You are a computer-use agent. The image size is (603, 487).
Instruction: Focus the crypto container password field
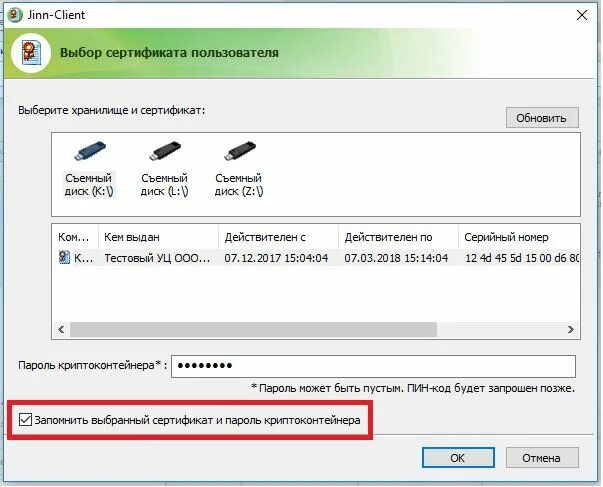373,366
